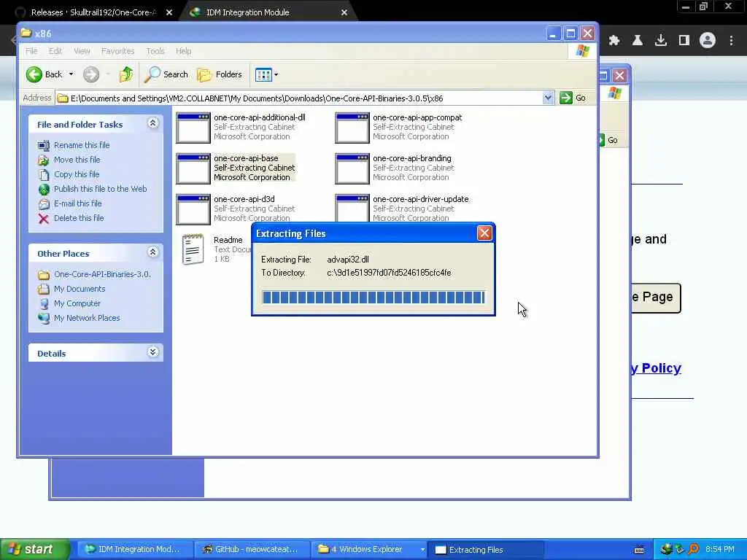Close the Extracting Files dialog
This screenshot has height=560, width=747.
tap(484, 233)
